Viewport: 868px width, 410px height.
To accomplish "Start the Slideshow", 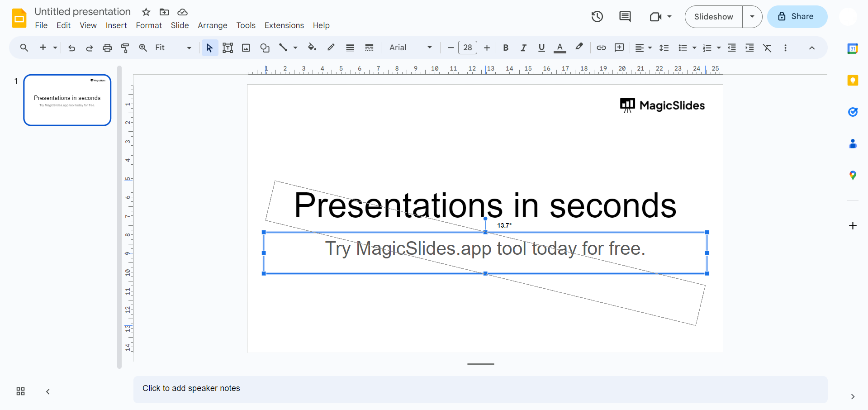I will pyautogui.click(x=713, y=17).
